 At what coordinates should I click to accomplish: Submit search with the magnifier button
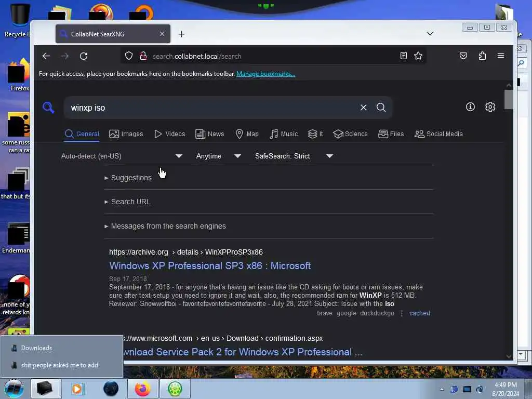(381, 108)
